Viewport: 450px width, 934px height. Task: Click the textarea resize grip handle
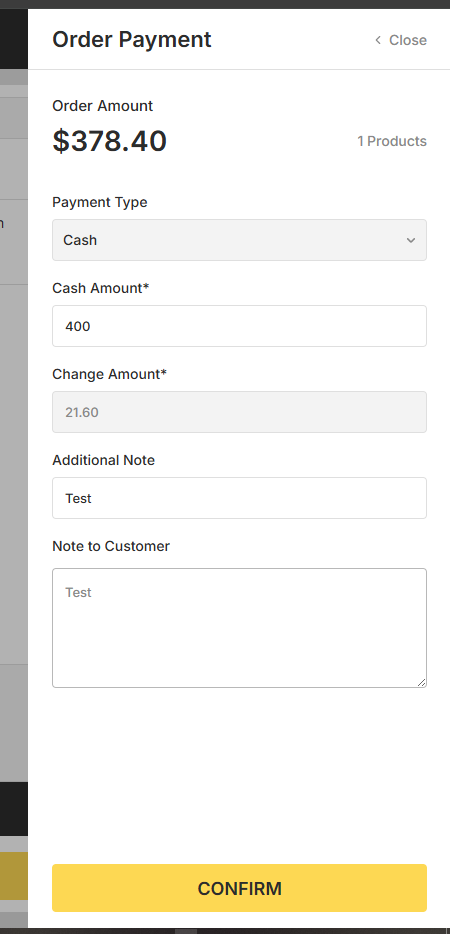tap(422, 683)
